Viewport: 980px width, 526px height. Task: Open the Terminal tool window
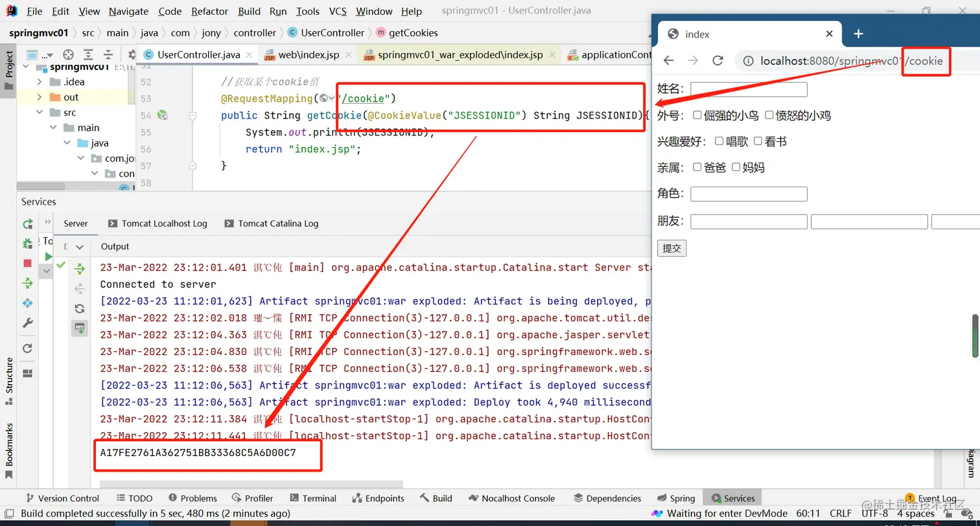pos(313,498)
